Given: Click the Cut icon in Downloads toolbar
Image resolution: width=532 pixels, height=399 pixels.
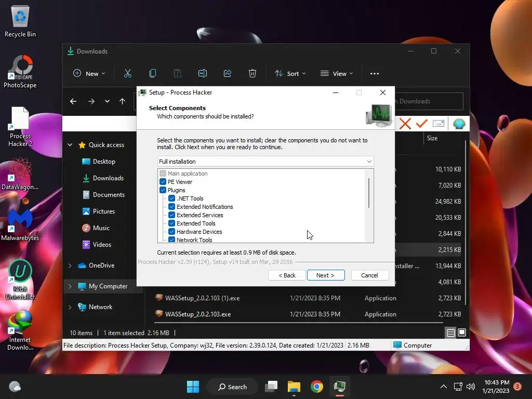Looking at the screenshot, I should pos(128,73).
